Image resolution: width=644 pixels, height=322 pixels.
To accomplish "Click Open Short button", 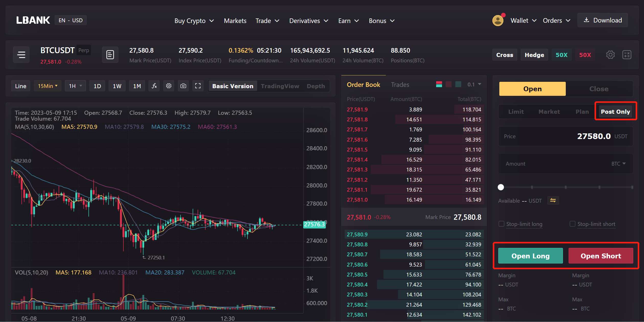I will pyautogui.click(x=601, y=256).
